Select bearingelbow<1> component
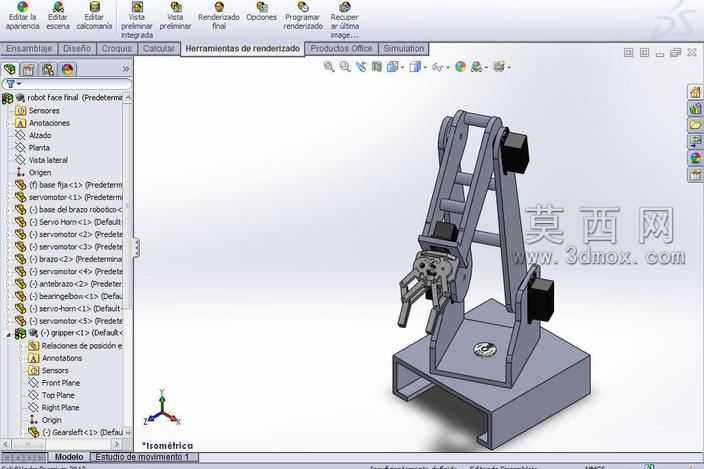The width and height of the screenshot is (704, 469). click(69, 296)
